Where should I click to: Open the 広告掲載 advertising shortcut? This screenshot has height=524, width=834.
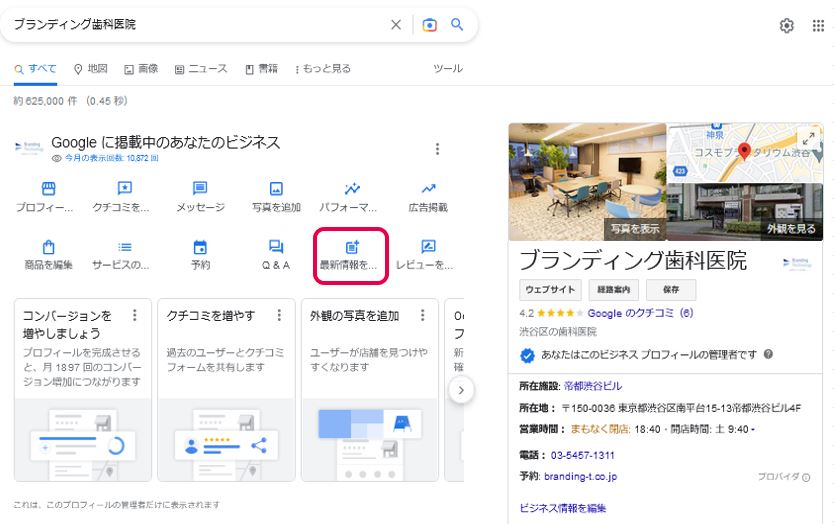[x=428, y=197]
